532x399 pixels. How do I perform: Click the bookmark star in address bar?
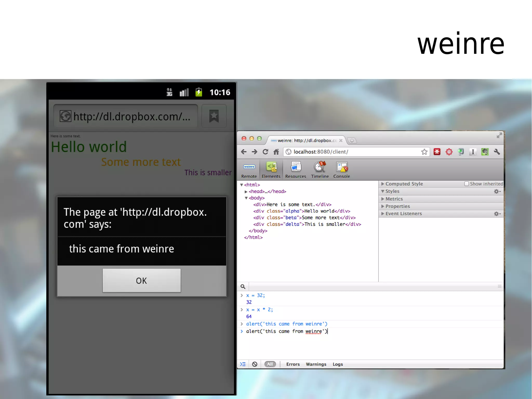tap(424, 152)
